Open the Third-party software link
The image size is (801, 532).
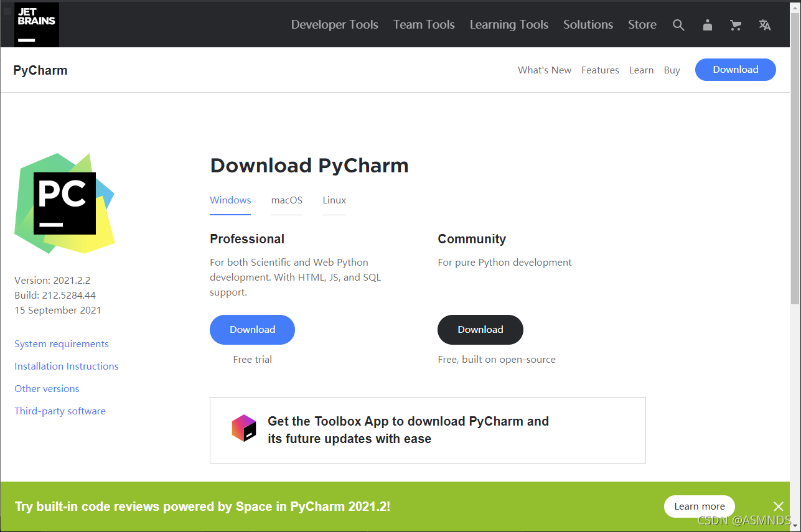tap(60, 411)
